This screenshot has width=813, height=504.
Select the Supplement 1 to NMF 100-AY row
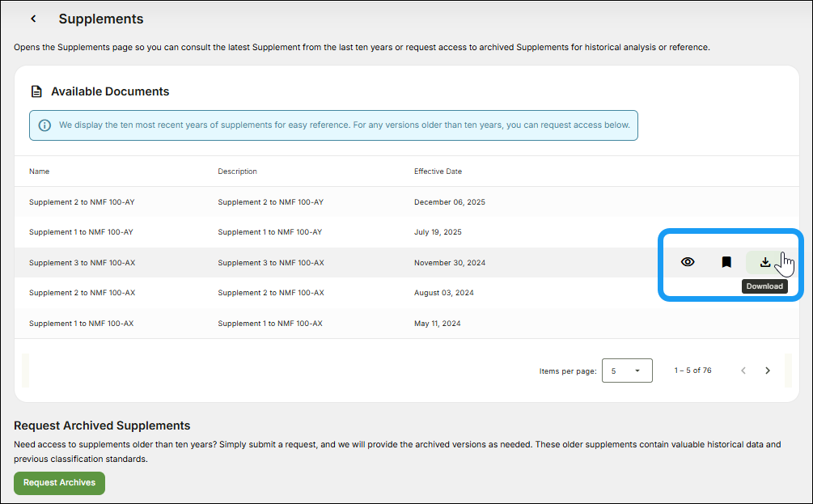click(x=81, y=232)
